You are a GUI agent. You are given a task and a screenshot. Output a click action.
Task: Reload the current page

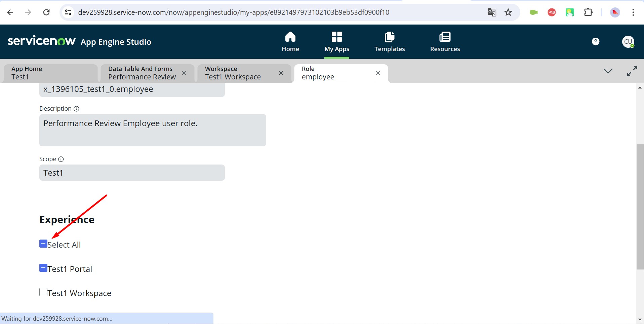46,12
